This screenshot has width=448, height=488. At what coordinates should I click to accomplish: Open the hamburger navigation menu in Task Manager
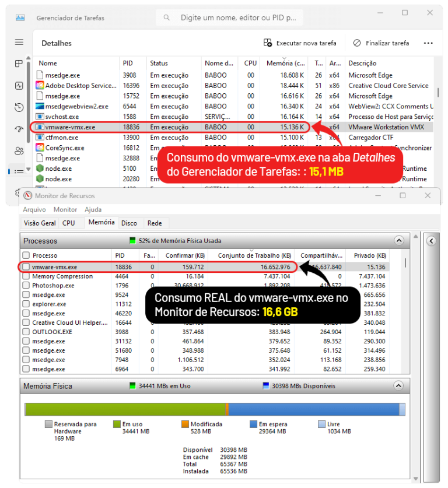(x=19, y=43)
